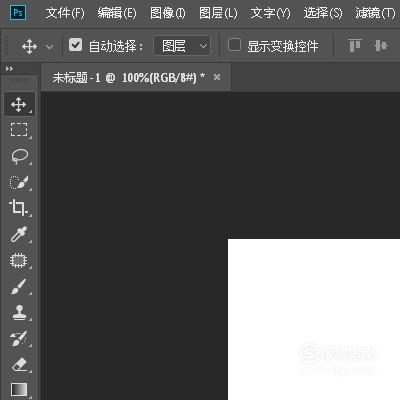This screenshot has height=400, width=400.
Task: Select the Eyedropper tool
Action: pyautogui.click(x=19, y=234)
